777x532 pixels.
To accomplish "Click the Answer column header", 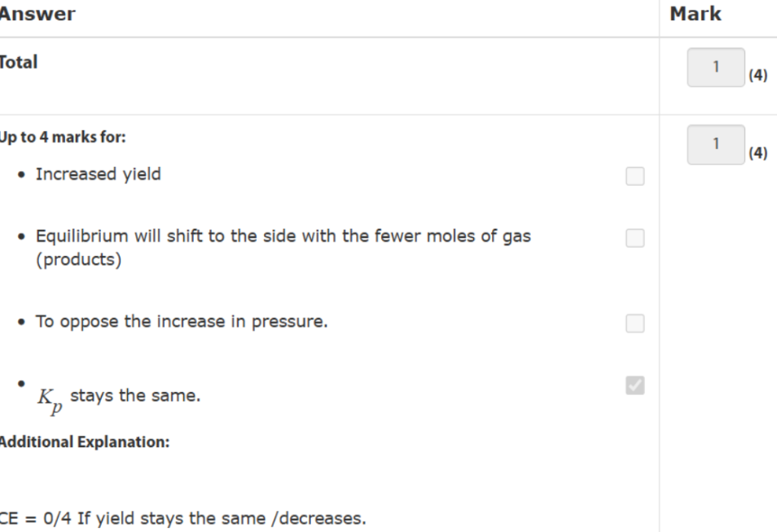I will (37, 15).
